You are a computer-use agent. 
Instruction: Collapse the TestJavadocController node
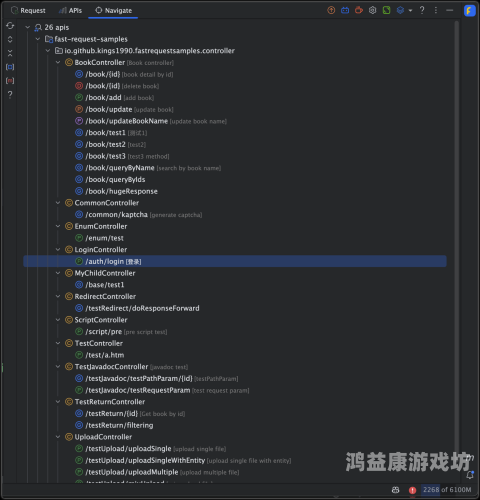(x=58, y=367)
